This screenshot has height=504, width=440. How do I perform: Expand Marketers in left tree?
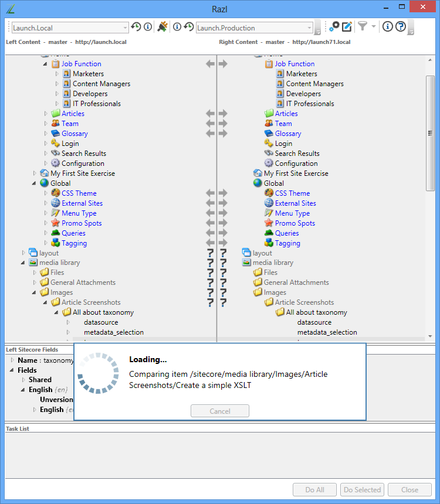tap(57, 74)
